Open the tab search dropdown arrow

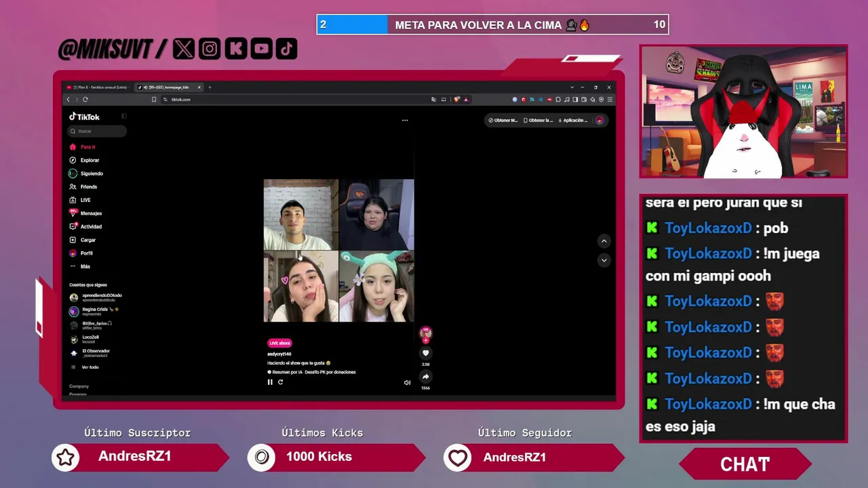572,87
